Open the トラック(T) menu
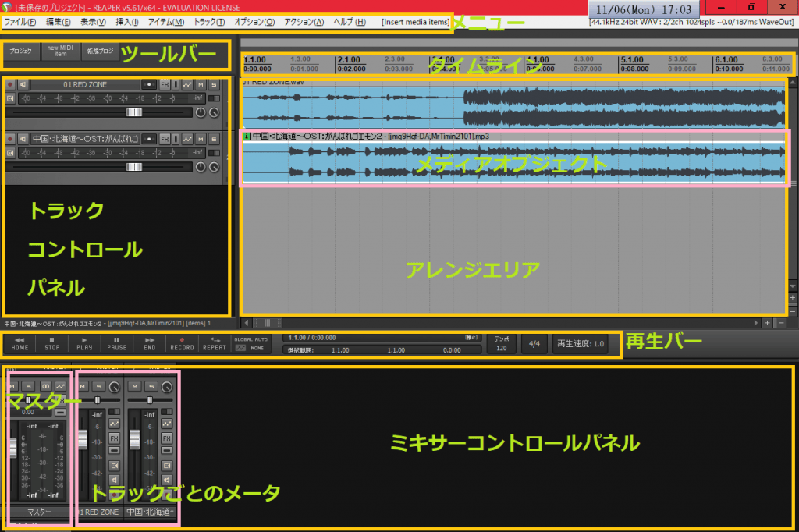The width and height of the screenshot is (799, 532). click(209, 22)
